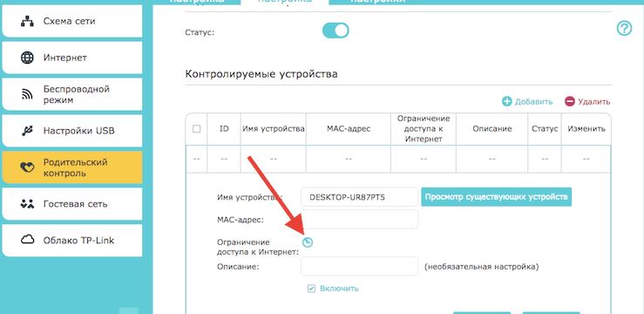Click the network map icon
644x314 pixels.
pos(27,22)
